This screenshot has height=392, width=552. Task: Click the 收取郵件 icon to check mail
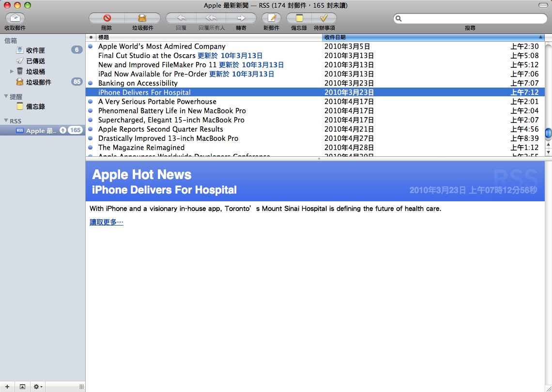pos(14,18)
